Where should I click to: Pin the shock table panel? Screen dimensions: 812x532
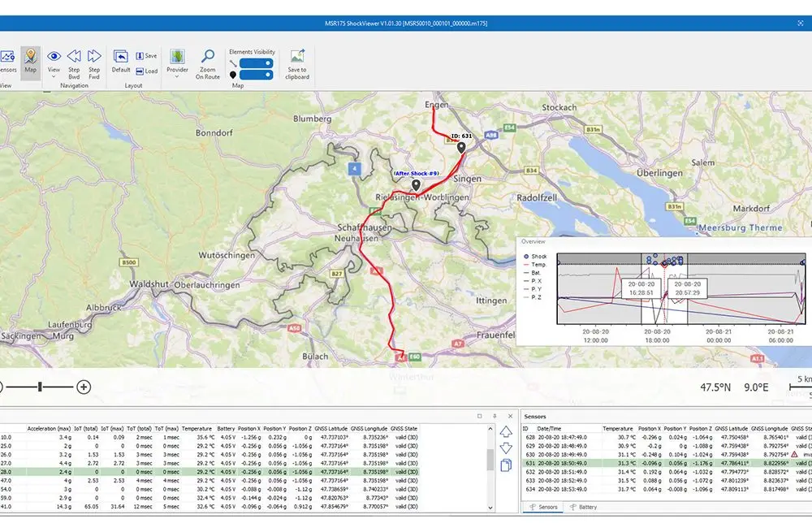click(x=494, y=416)
